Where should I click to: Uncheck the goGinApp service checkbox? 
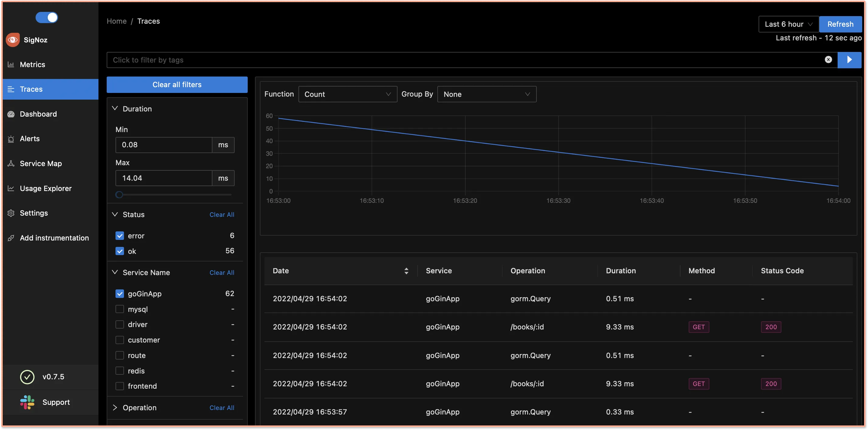coord(120,294)
